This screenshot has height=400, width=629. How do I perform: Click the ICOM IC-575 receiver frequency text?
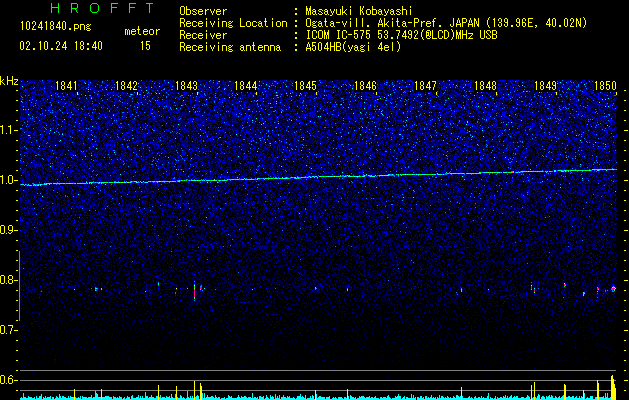click(401, 35)
